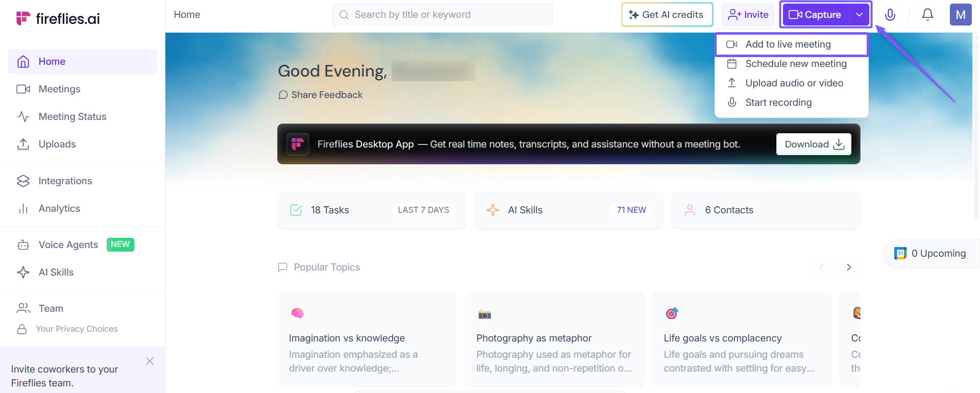This screenshot has width=980, height=393.
Task: Click Download desktop app button
Action: coord(814,144)
